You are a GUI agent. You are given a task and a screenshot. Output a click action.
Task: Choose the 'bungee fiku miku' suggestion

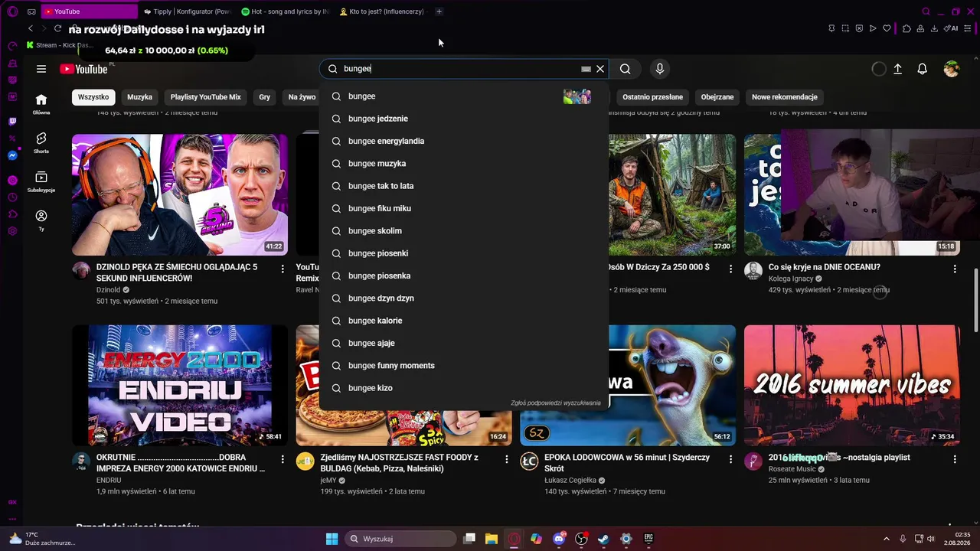(464, 208)
